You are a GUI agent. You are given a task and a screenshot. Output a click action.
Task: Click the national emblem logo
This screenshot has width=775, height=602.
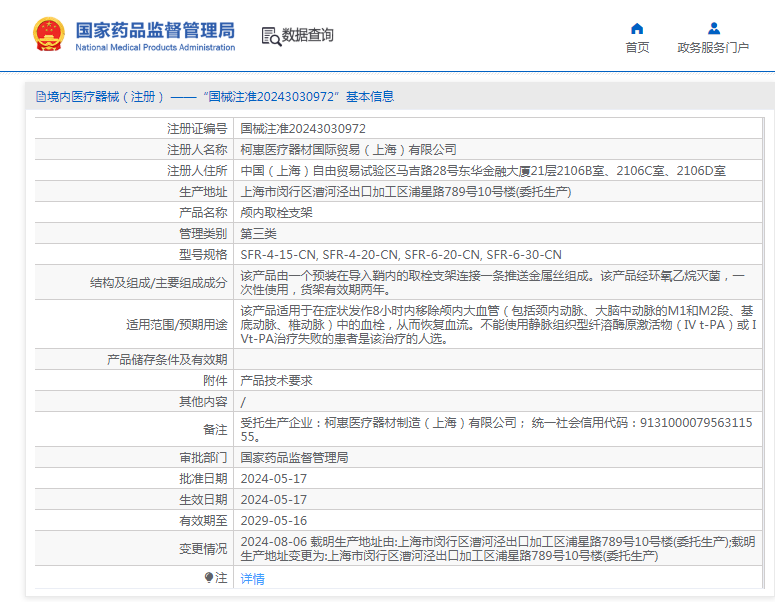[49, 34]
